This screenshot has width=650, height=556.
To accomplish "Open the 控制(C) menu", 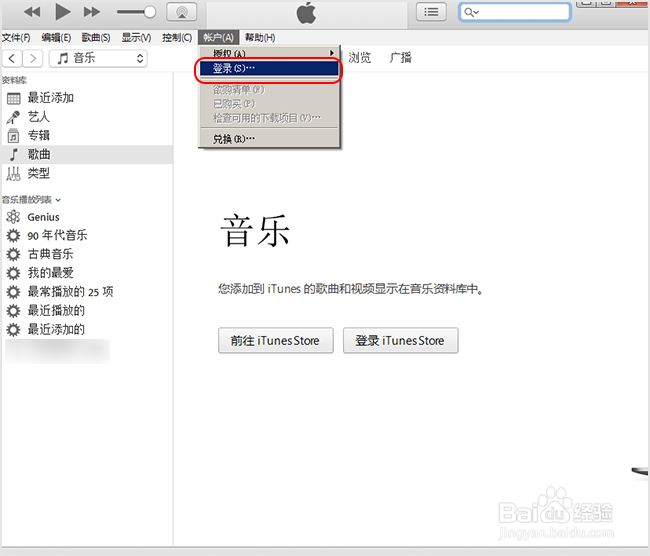I will [177, 38].
